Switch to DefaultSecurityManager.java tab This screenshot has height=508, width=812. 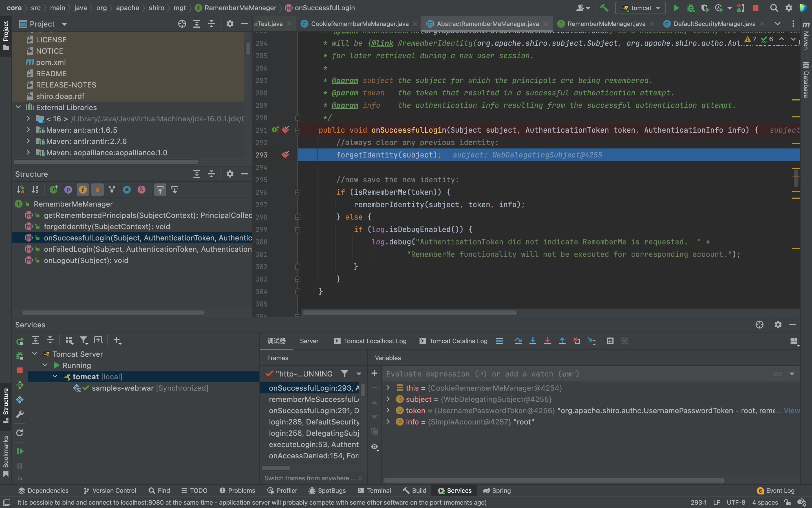click(x=714, y=24)
